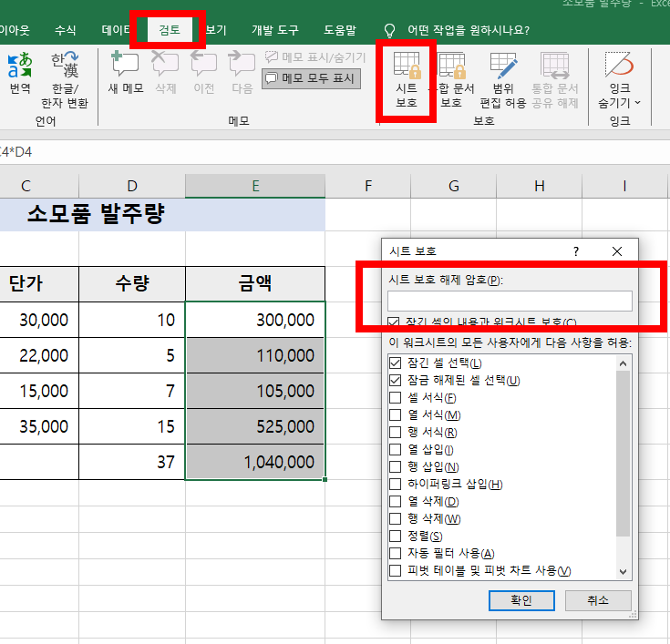Image resolution: width=670 pixels, height=644 pixels.
Task: Click the dialog help question mark
Action: [x=576, y=251]
